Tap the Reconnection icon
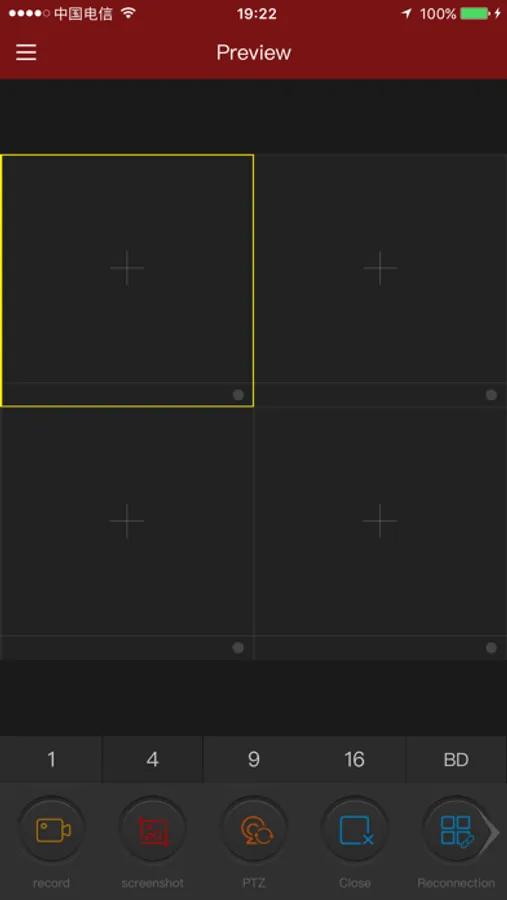 click(456, 831)
